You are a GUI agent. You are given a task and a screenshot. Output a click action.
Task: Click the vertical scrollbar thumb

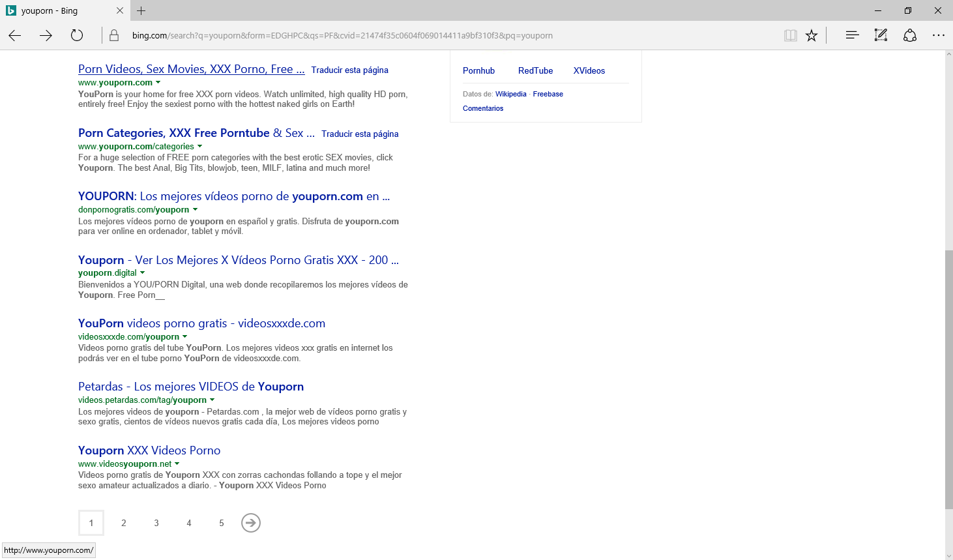point(949,380)
